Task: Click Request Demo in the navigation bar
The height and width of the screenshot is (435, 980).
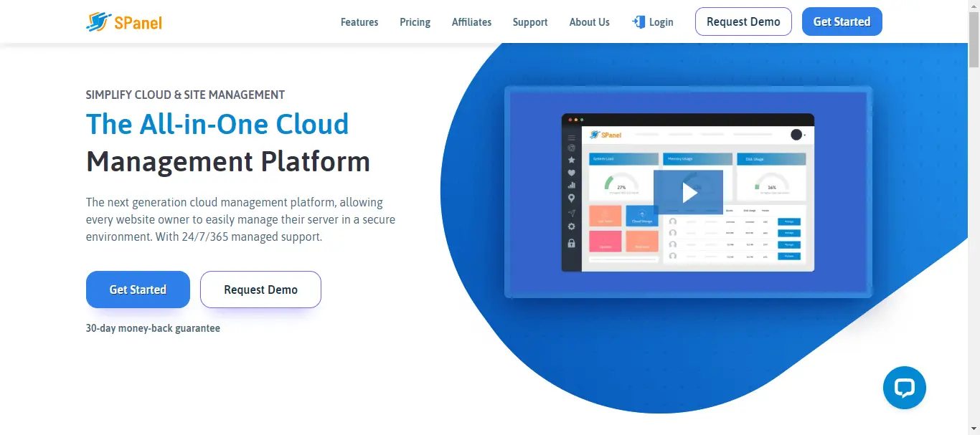Action: [x=743, y=21]
